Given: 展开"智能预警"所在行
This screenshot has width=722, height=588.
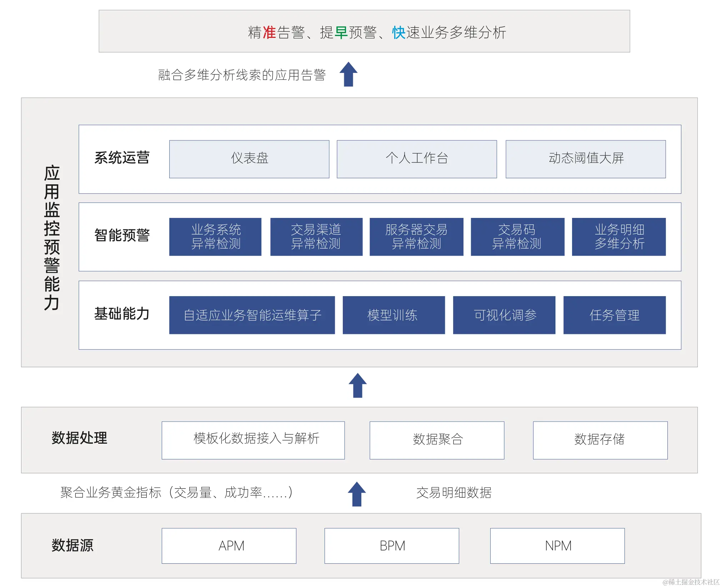Looking at the screenshot, I should click(123, 236).
